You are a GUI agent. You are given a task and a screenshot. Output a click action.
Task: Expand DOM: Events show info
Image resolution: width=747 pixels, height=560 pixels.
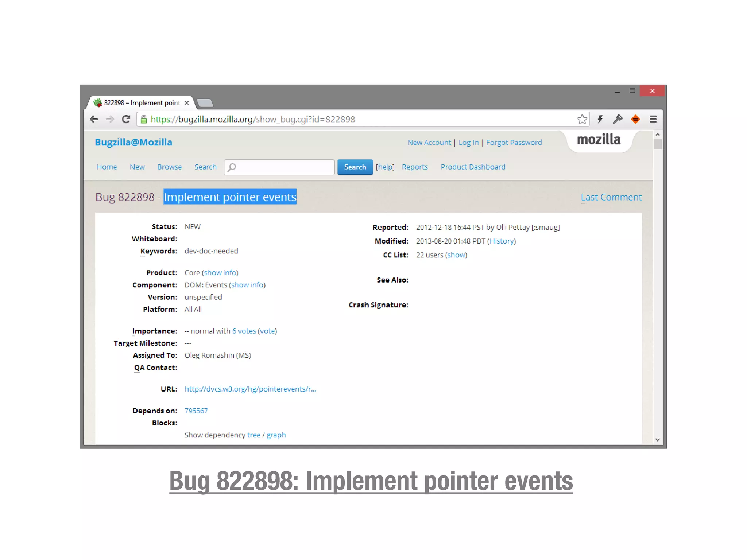pyautogui.click(x=247, y=285)
